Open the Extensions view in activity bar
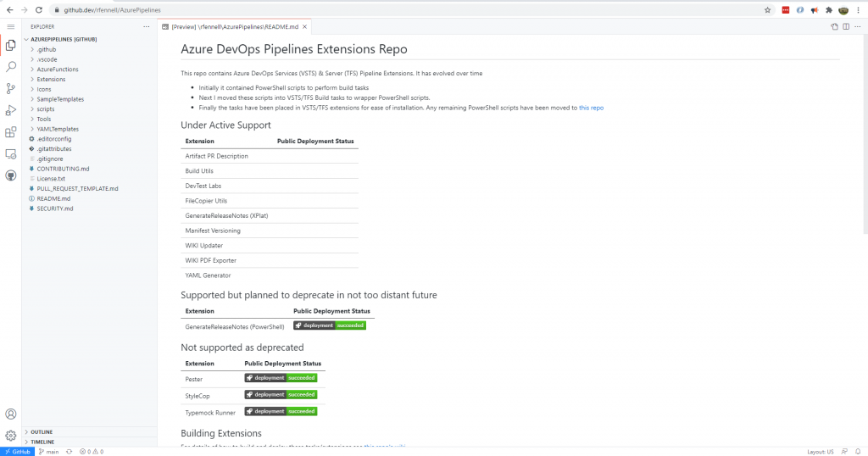 (x=10, y=132)
